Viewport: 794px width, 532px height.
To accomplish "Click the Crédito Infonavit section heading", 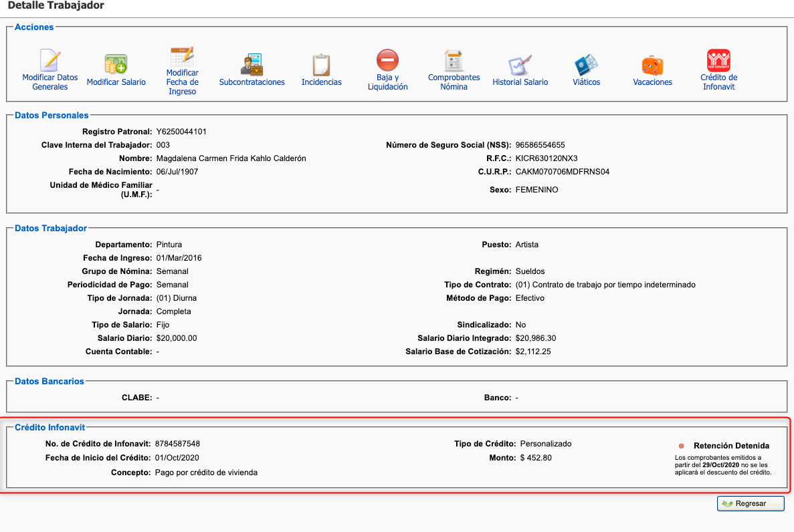I will click(49, 427).
